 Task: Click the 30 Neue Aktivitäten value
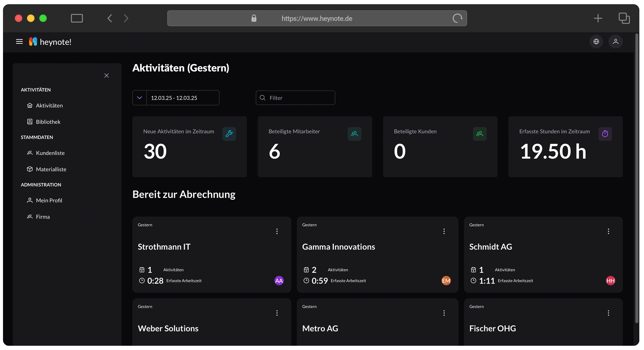155,152
